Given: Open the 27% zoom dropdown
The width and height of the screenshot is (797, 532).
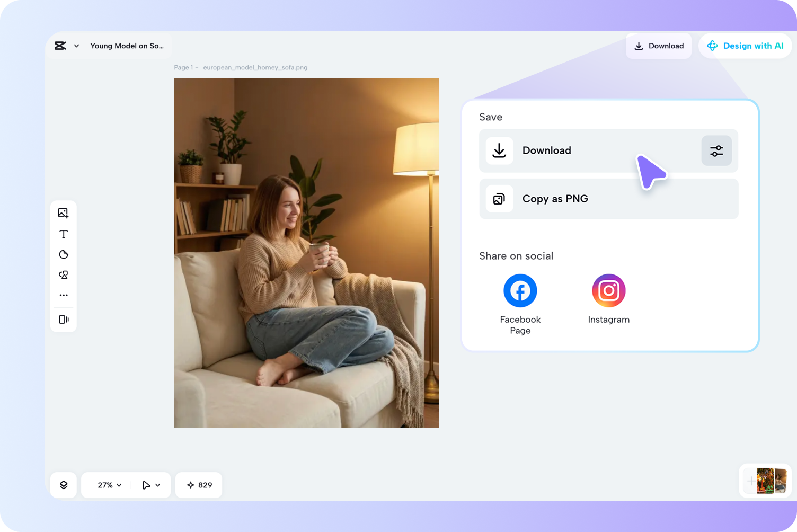Looking at the screenshot, I should 110,485.
